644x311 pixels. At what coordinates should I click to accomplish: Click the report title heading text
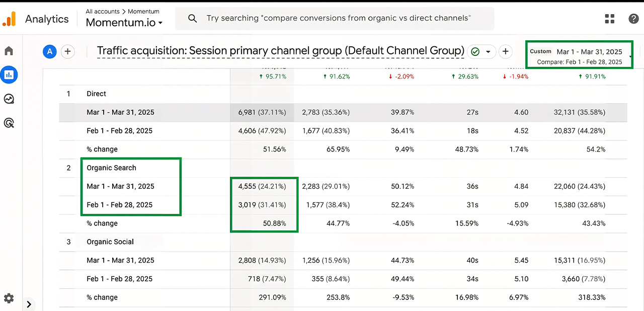[280, 51]
